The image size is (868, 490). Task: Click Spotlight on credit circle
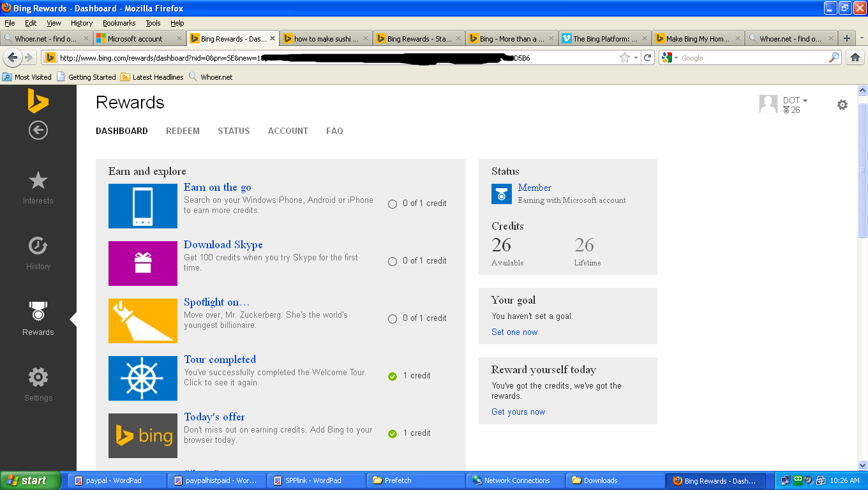[393, 319]
